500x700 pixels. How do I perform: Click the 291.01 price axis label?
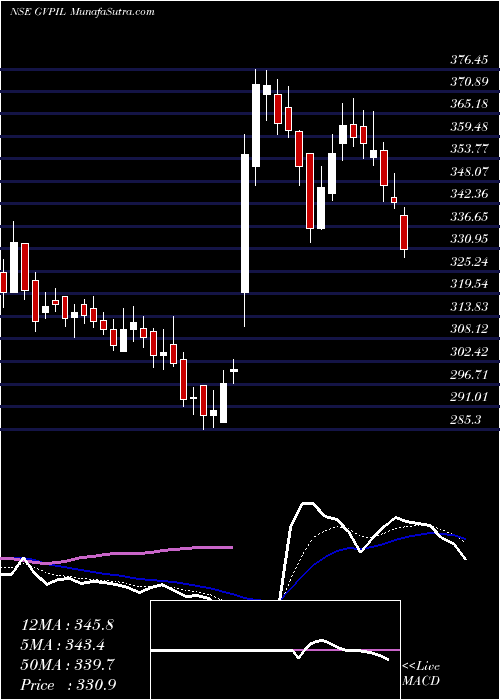[468, 397]
